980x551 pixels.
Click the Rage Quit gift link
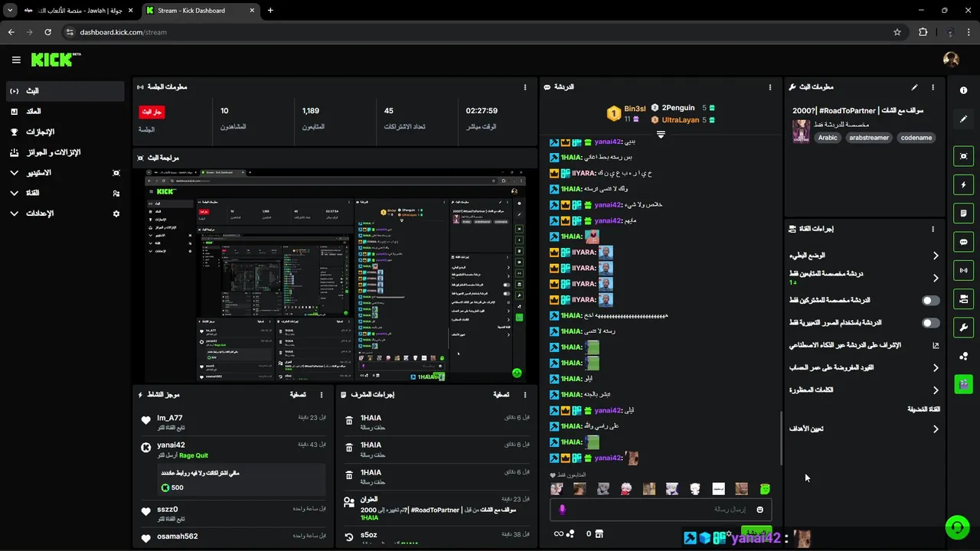(x=194, y=455)
